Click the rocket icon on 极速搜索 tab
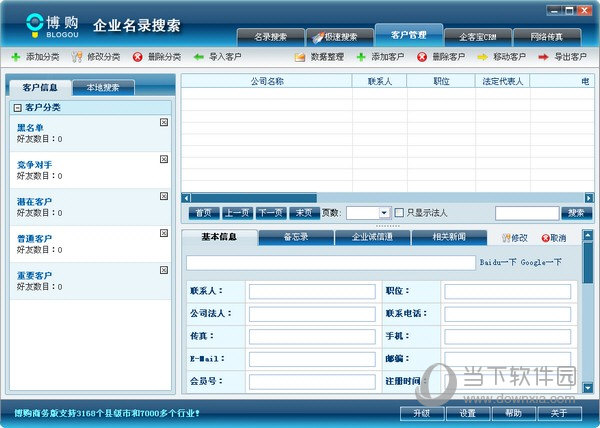 click(318, 37)
